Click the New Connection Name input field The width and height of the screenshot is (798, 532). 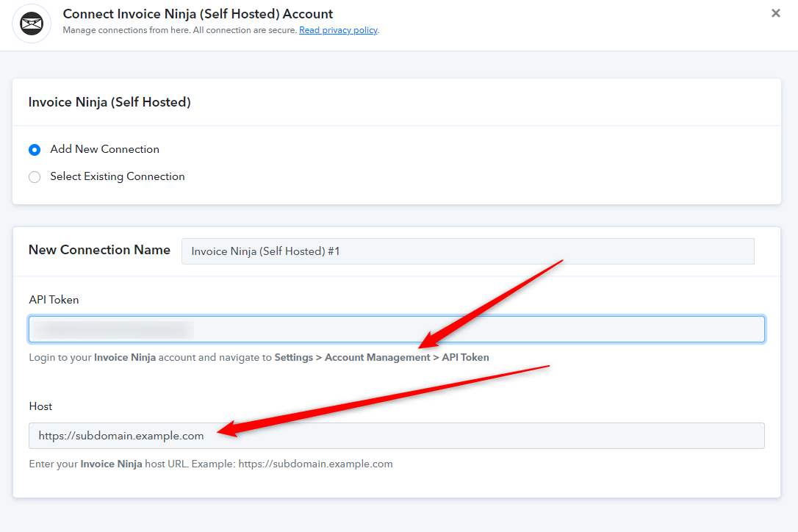pyautogui.click(x=468, y=251)
